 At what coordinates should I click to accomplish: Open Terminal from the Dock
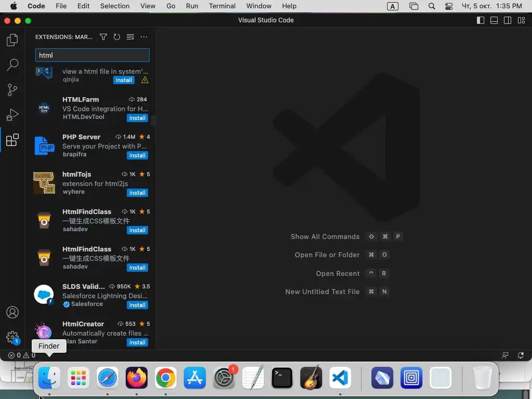[282, 378]
